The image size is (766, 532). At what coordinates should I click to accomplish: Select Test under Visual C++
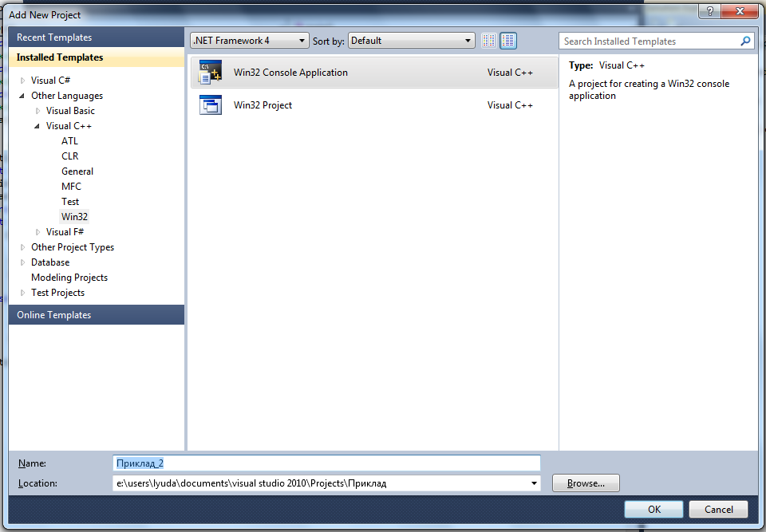(70, 201)
